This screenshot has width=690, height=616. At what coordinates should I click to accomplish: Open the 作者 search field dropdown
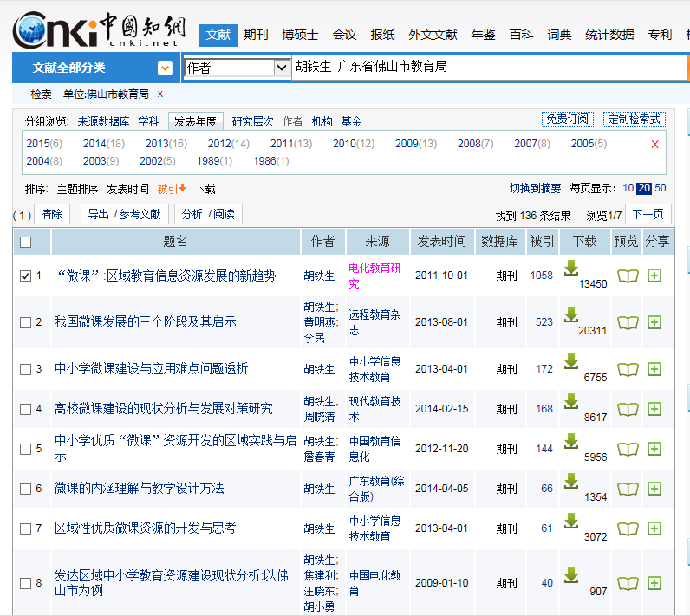tap(282, 68)
